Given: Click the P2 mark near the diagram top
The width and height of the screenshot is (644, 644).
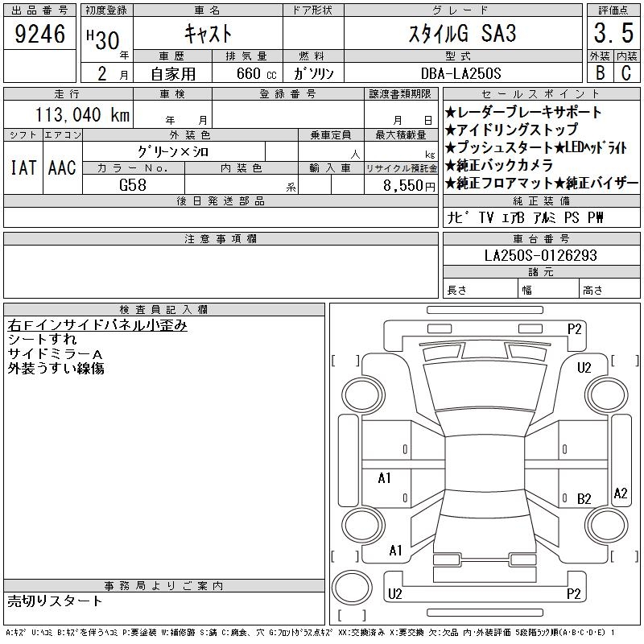Looking at the screenshot, I should (574, 329).
